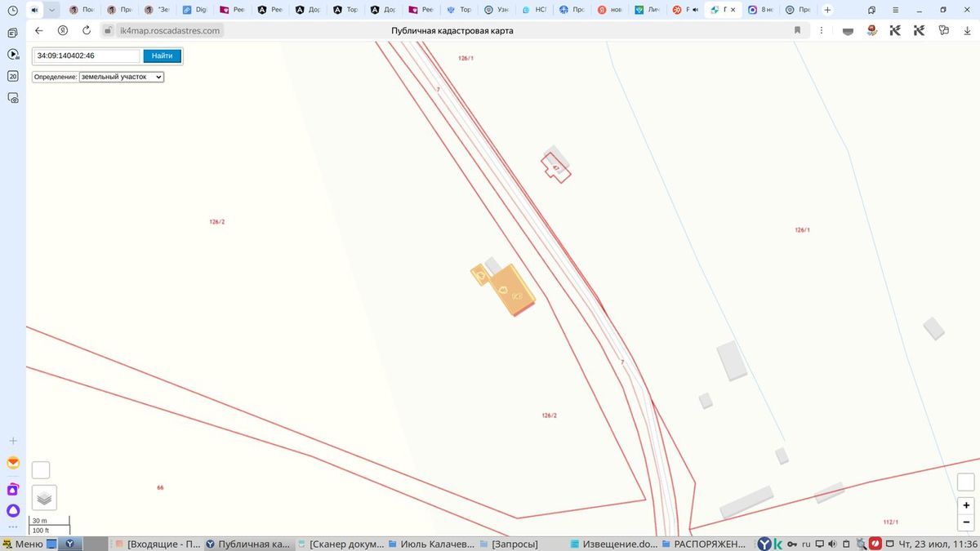Viewport: 980px width, 551px height.
Task: Zoom out the map with minus button
Action: click(966, 522)
